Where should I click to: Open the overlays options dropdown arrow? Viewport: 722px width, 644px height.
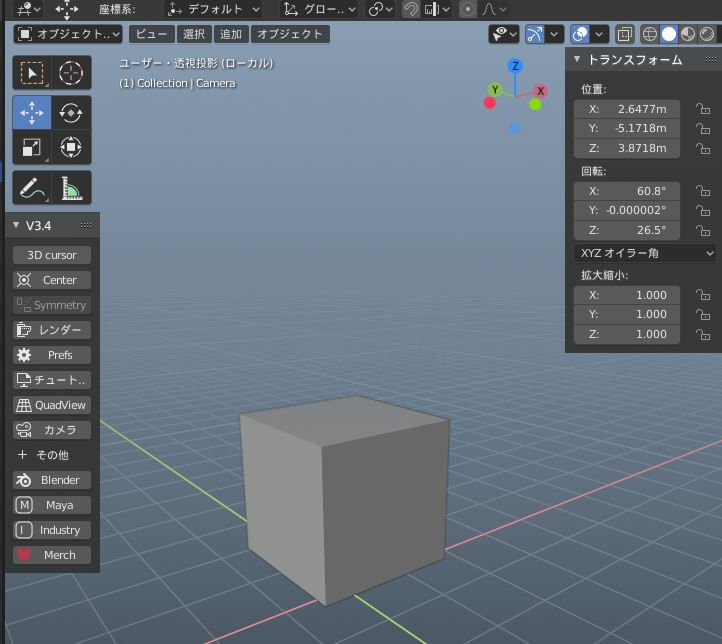tap(599, 34)
